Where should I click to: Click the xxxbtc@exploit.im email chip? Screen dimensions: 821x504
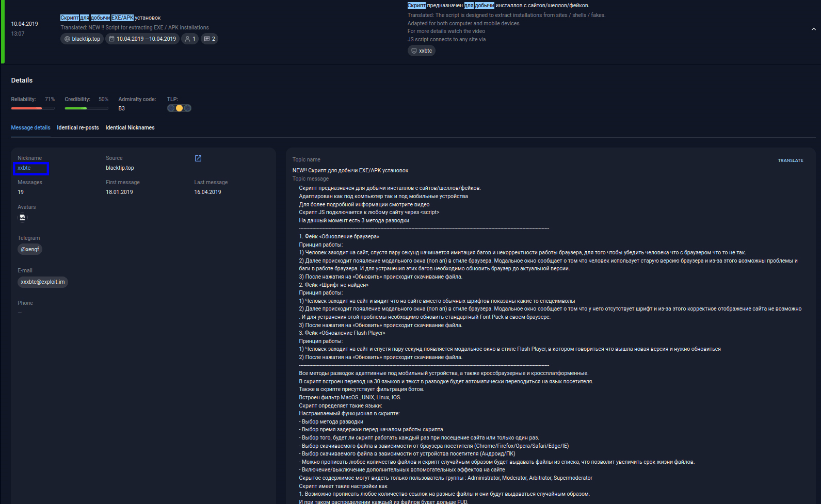click(43, 282)
